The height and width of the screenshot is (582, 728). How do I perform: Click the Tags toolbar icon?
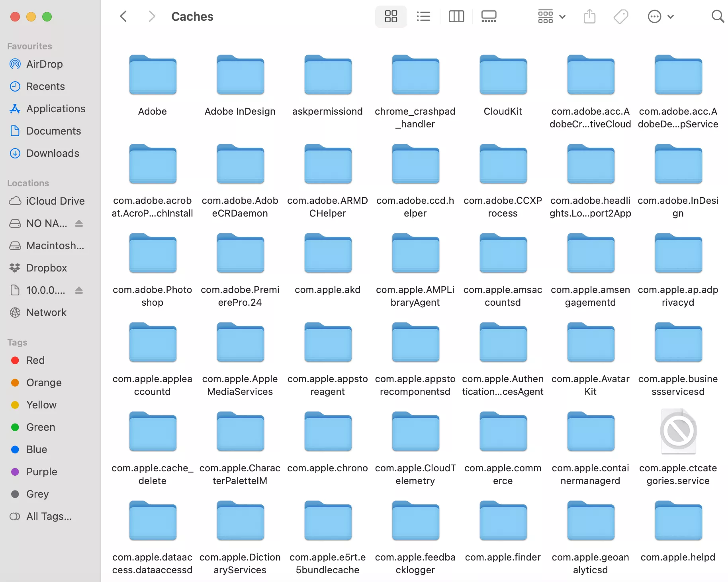621,16
